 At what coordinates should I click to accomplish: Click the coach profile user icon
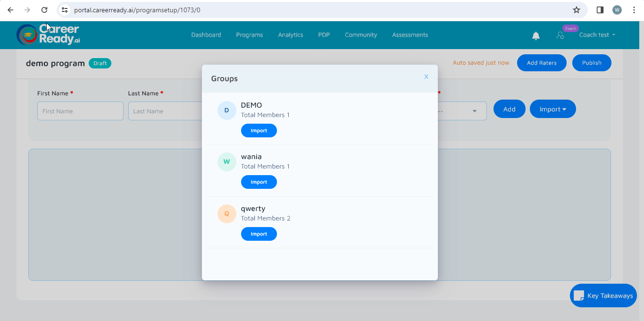click(560, 35)
